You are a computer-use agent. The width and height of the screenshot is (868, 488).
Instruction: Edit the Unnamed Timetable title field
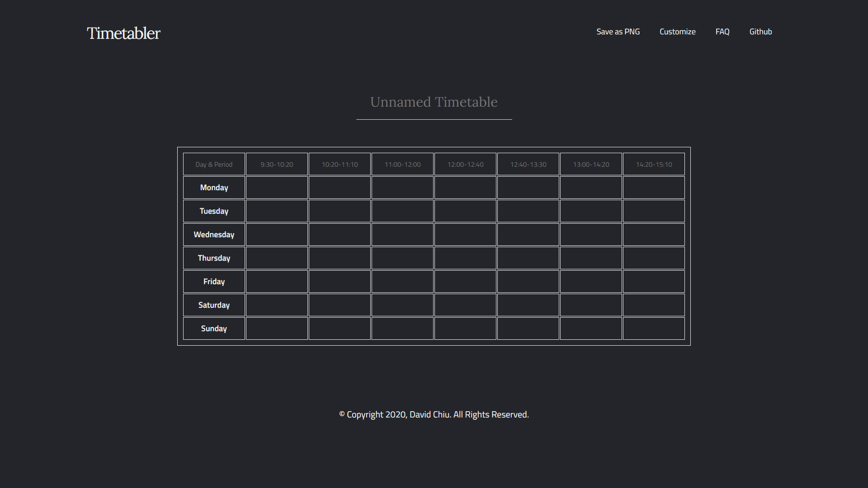(x=434, y=102)
